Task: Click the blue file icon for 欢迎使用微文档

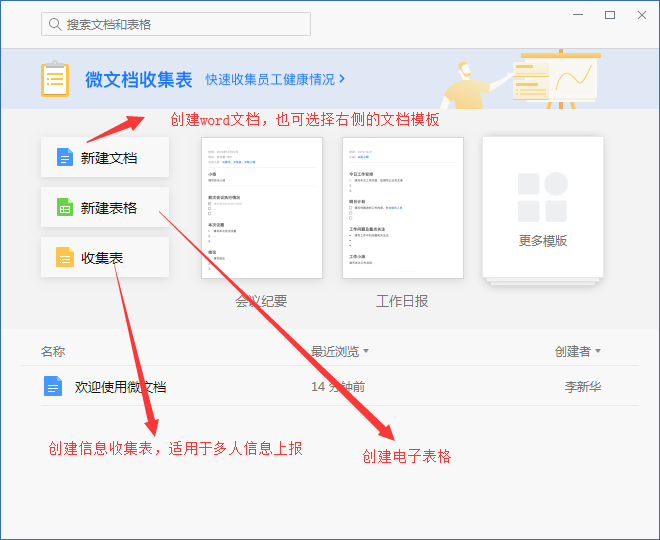Action: pyautogui.click(x=53, y=387)
